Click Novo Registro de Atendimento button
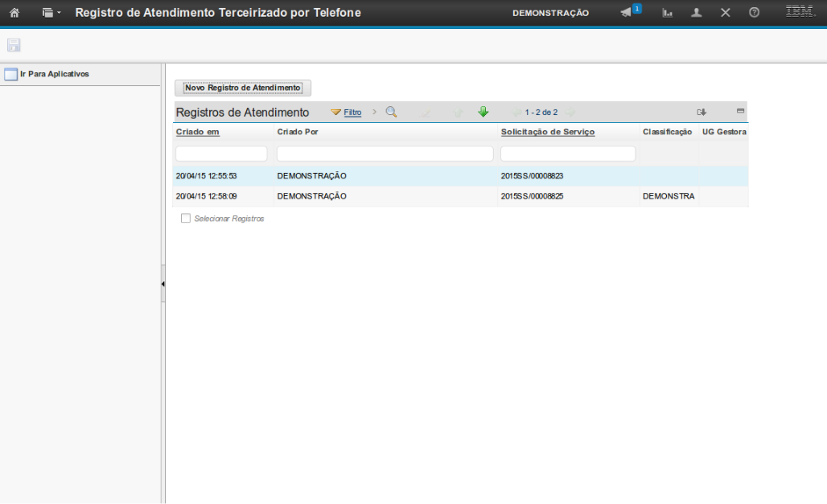Screen dimensions: 827x504 tap(243, 88)
